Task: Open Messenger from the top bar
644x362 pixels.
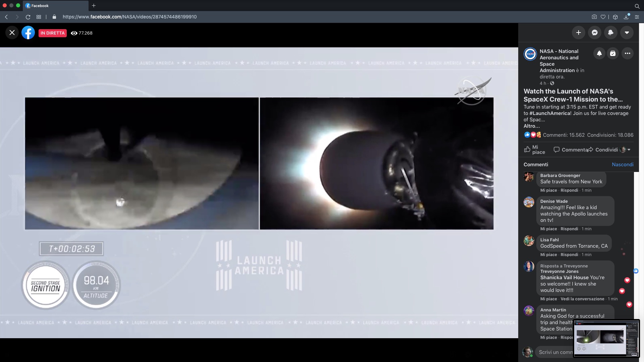Action: click(x=595, y=33)
